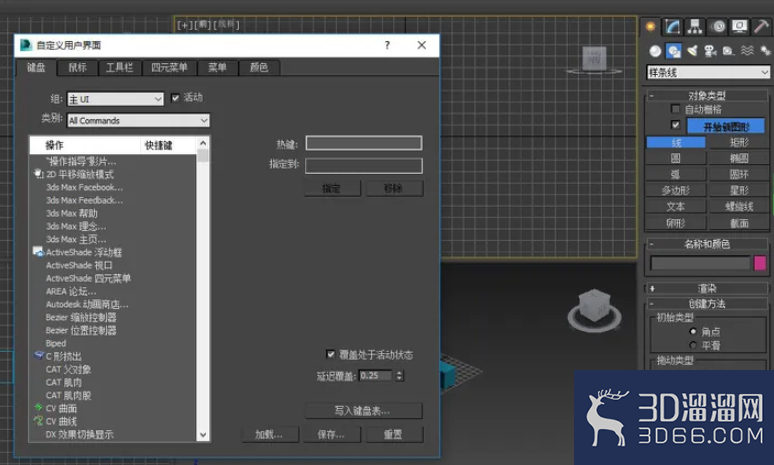Open the 类别 All Commands dropdown

(x=138, y=120)
